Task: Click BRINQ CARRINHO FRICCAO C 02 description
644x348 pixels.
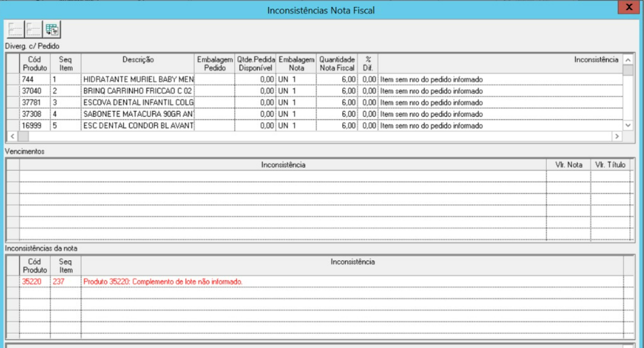Action: coord(138,91)
